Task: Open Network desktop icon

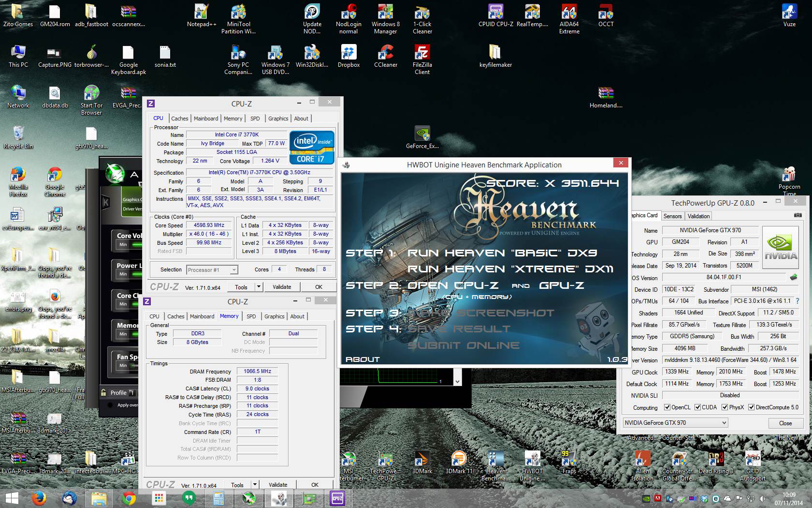Action: pos(18,96)
